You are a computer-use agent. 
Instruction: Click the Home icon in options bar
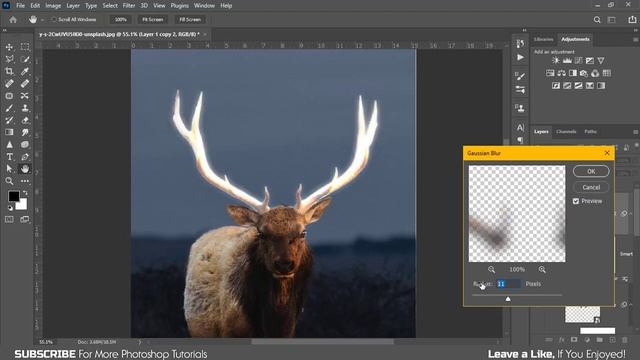tap(13, 20)
